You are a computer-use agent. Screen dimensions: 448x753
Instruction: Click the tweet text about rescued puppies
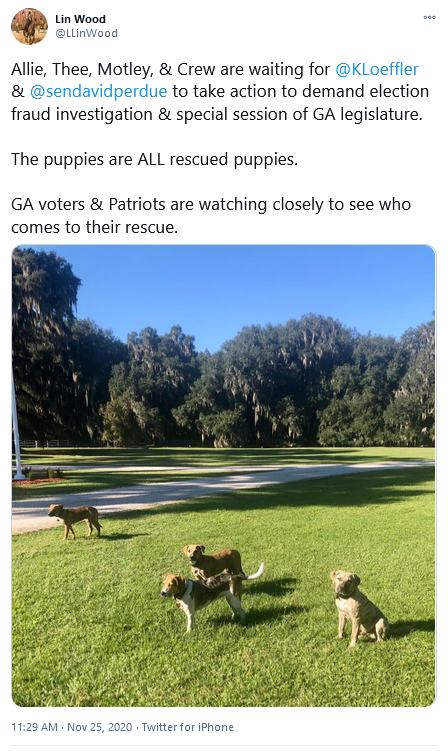click(155, 159)
